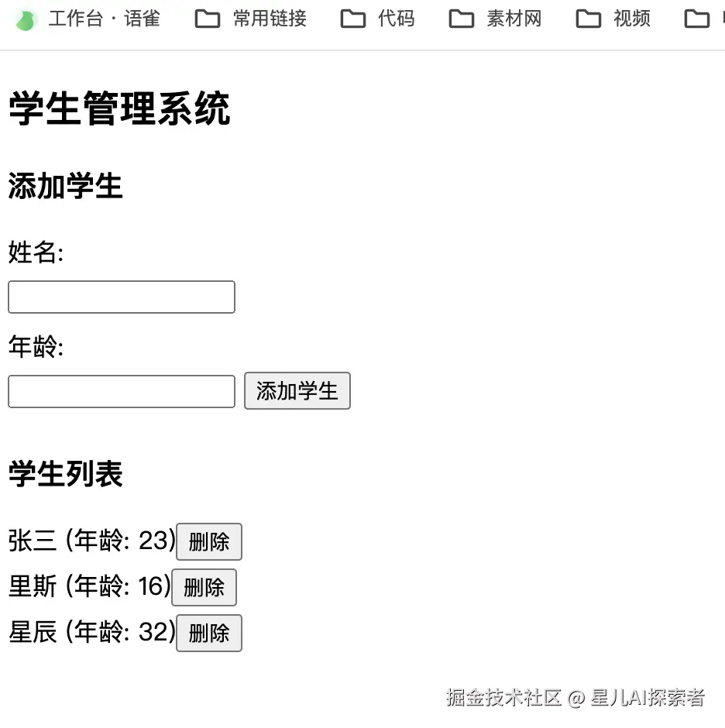Click the 姓名 input field

[x=121, y=297]
